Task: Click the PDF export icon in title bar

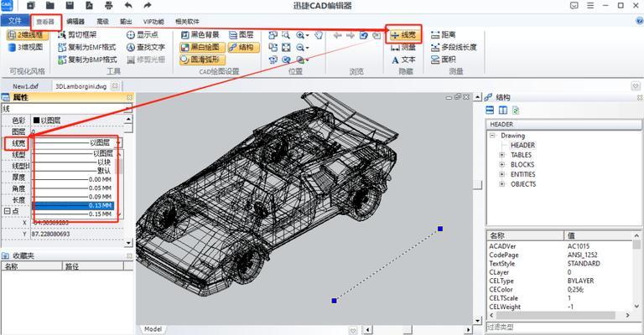Action: pyautogui.click(x=89, y=6)
